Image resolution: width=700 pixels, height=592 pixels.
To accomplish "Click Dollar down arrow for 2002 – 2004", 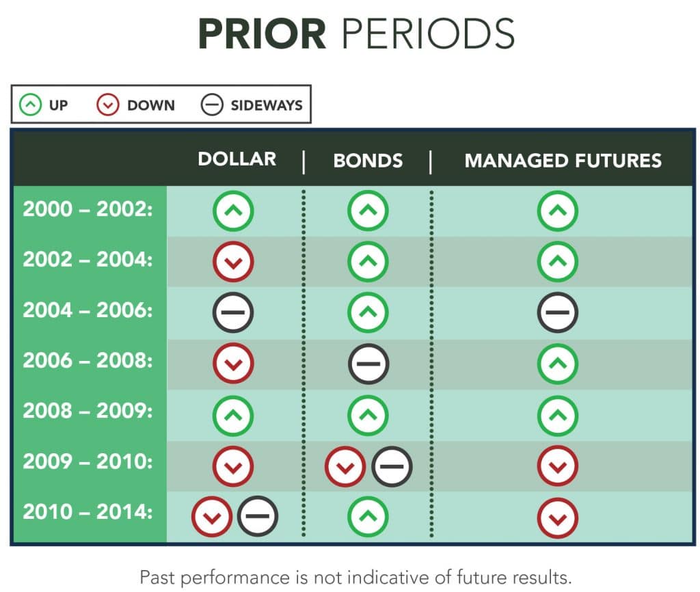I will tap(233, 262).
